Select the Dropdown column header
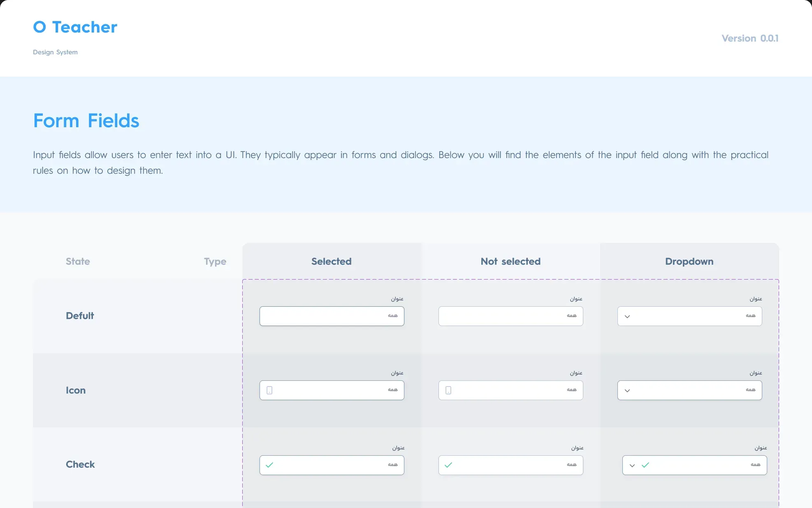The height and width of the screenshot is (508, 812). tap(689, 261)
